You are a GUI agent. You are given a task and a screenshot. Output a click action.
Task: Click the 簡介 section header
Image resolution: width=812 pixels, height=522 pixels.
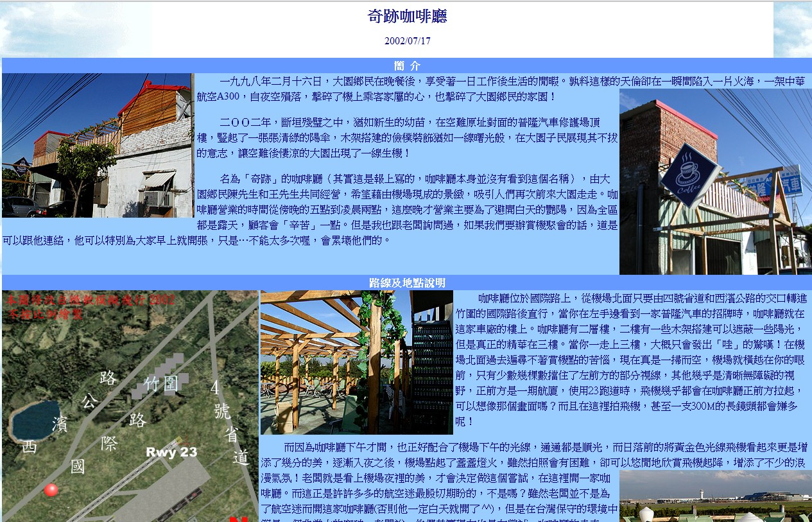coord(407,65)
